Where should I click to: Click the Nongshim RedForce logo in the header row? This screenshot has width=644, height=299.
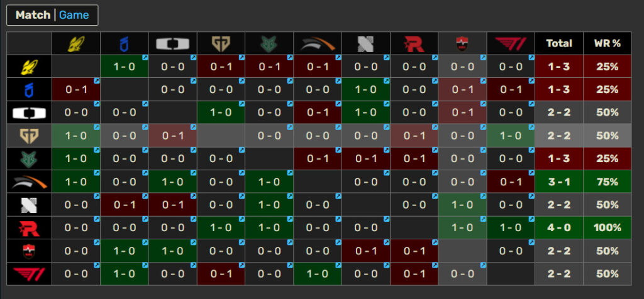[462, 43]
